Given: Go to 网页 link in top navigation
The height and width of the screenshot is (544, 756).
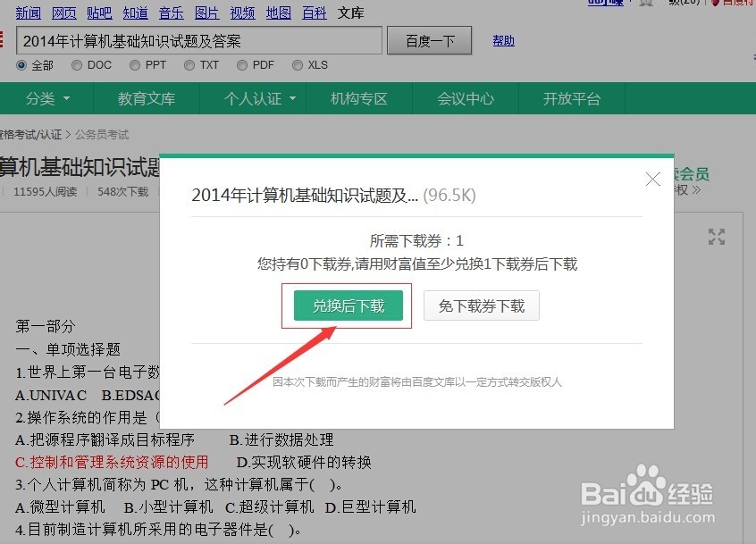Looking at the screenshot, I should (x=64, y=13).
